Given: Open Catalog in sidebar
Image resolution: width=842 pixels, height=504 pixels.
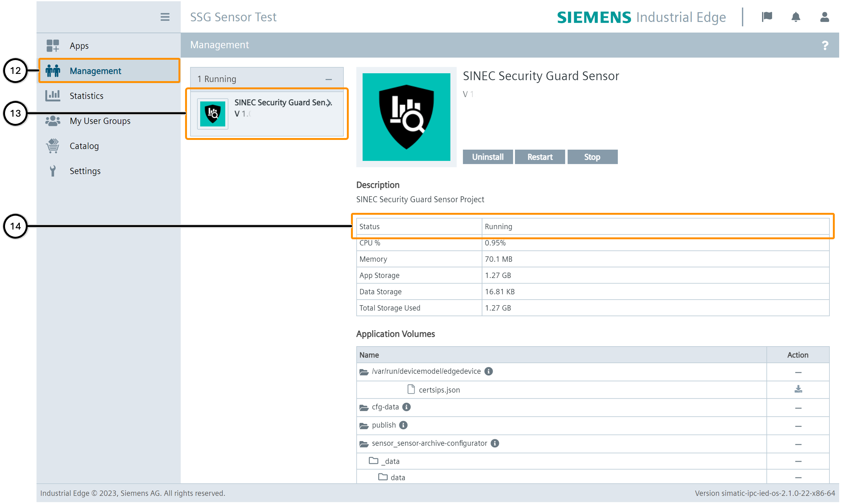Looking at the screenshot, I should click(84, 146).
